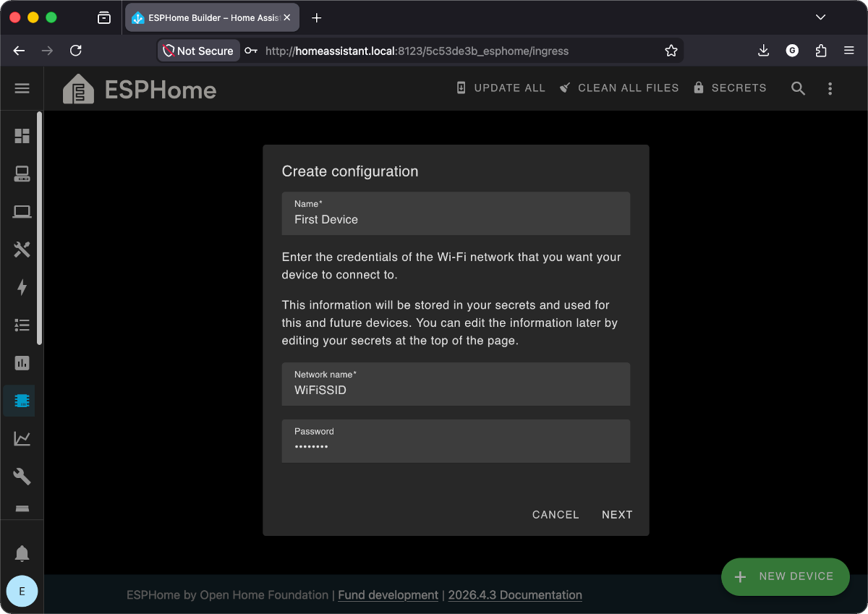Screen dimensions: 868x614
Task: Open the browser application menu icon
Action: click(849, 51)
